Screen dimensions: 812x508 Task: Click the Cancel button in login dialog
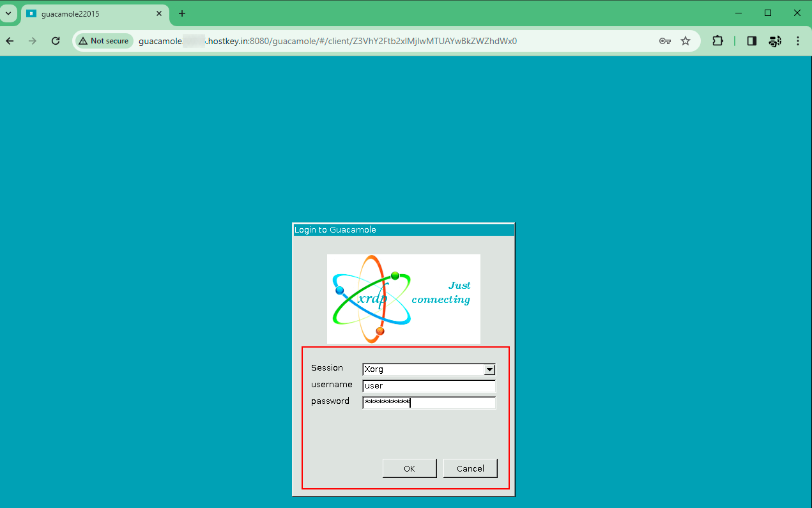point(470,468)
